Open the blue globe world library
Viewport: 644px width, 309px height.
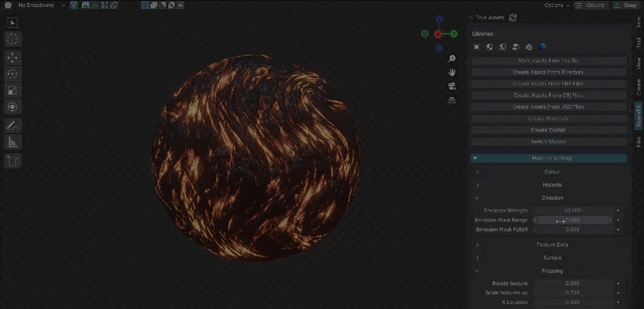pyautogui.click(x=542, y=47)
